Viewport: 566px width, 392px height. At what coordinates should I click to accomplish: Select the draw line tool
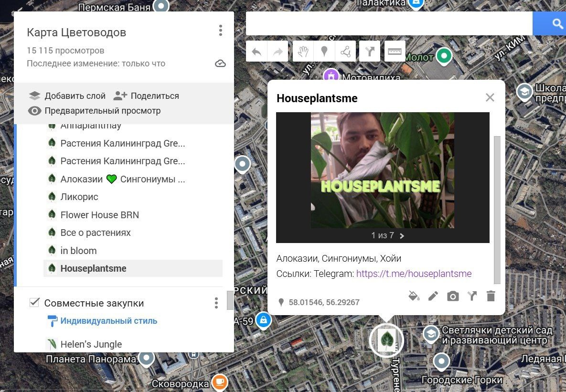[345, 52]
